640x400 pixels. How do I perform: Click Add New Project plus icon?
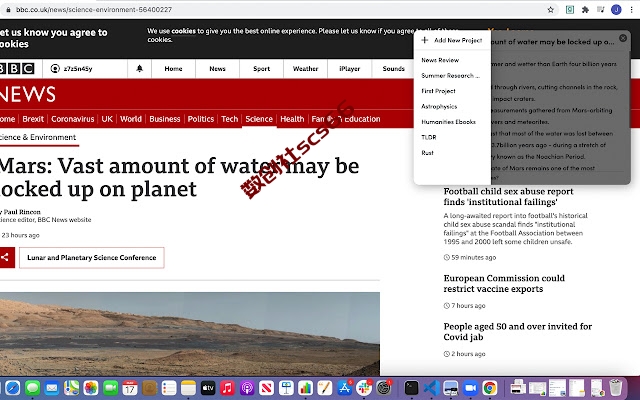(x=424, y=40)
